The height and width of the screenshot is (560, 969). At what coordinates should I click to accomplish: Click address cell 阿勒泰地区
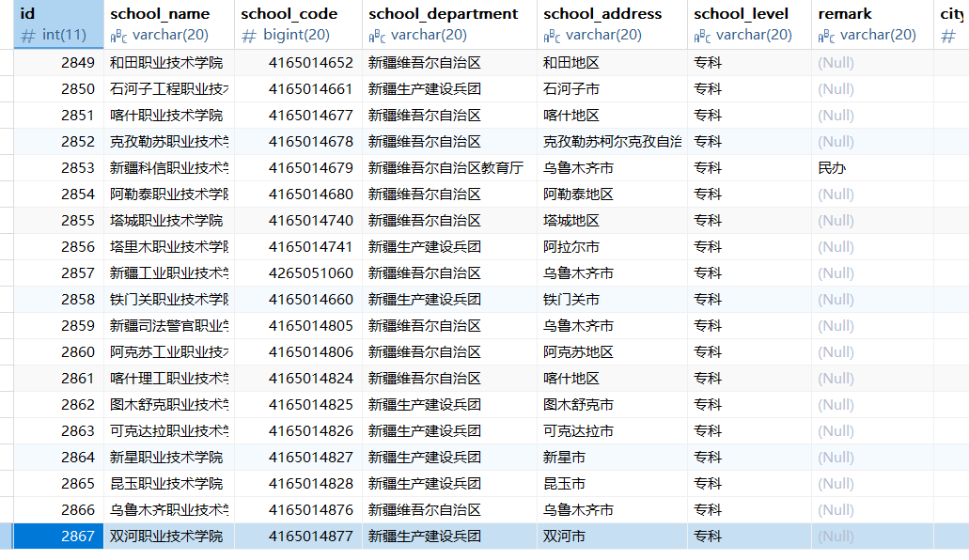click(612, 194)
